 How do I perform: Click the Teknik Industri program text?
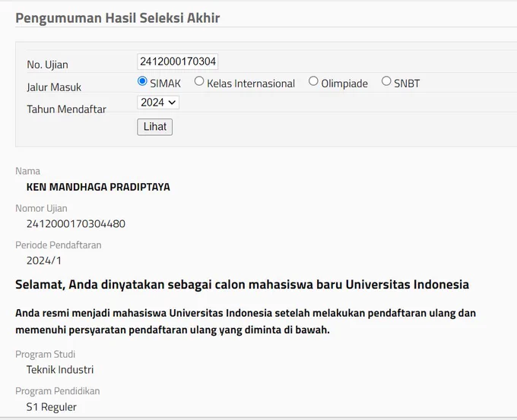[60, 370]
